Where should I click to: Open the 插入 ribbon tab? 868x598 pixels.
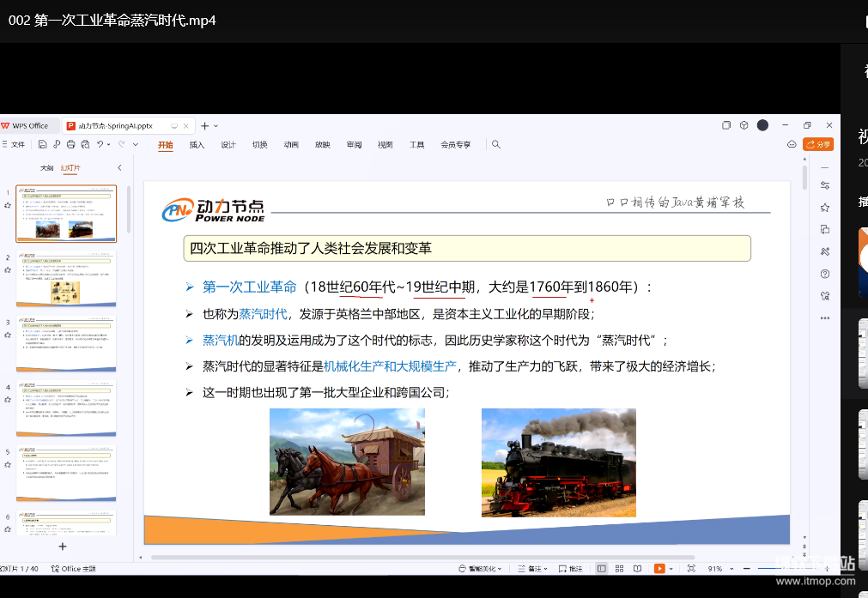[x=197, y=145]
